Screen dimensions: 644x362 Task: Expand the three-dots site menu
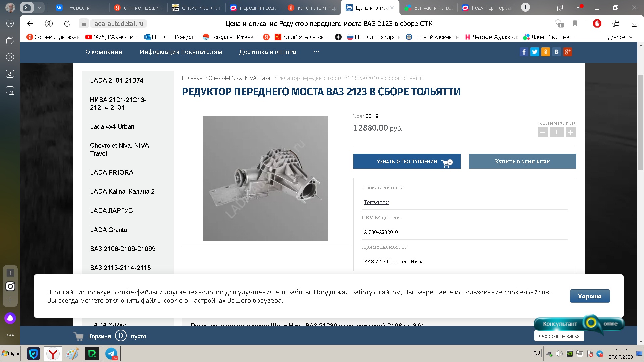point(316,52)
